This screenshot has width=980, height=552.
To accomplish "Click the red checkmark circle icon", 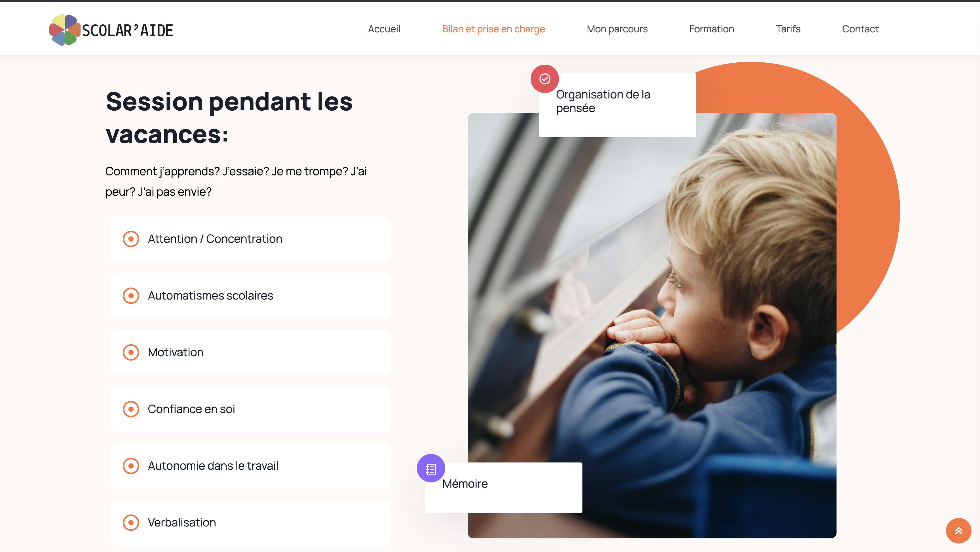I will point(545,79).
